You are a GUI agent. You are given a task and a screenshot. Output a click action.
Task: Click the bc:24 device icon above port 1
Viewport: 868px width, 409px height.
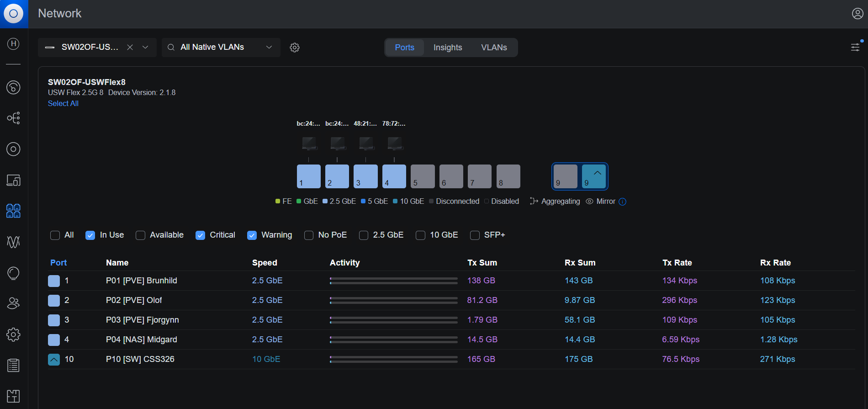(x=309, y=143)
